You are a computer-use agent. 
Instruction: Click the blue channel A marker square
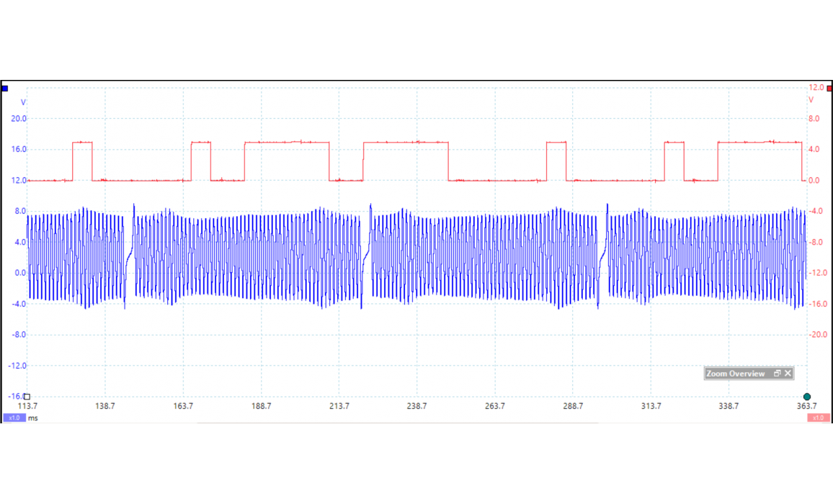[5, 89]
